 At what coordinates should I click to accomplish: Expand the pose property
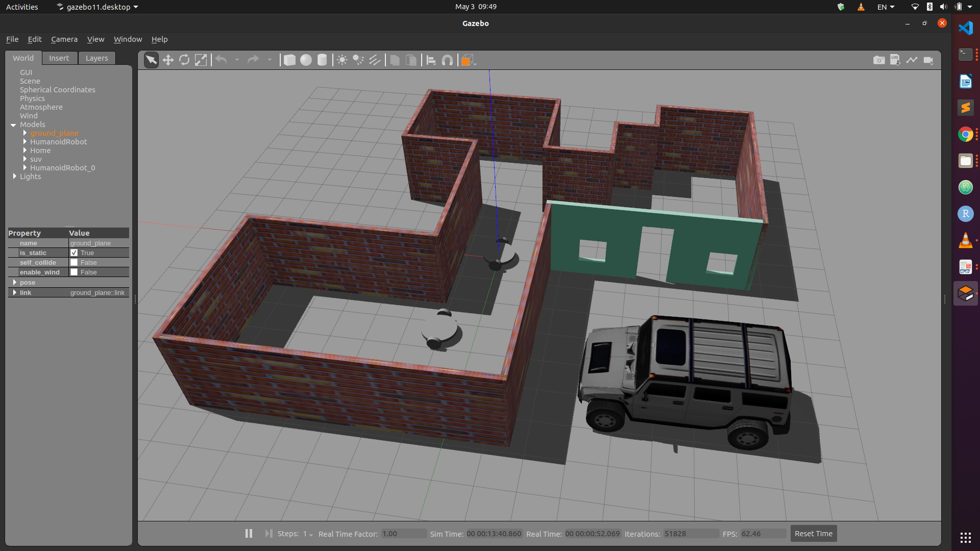(14, 283)
